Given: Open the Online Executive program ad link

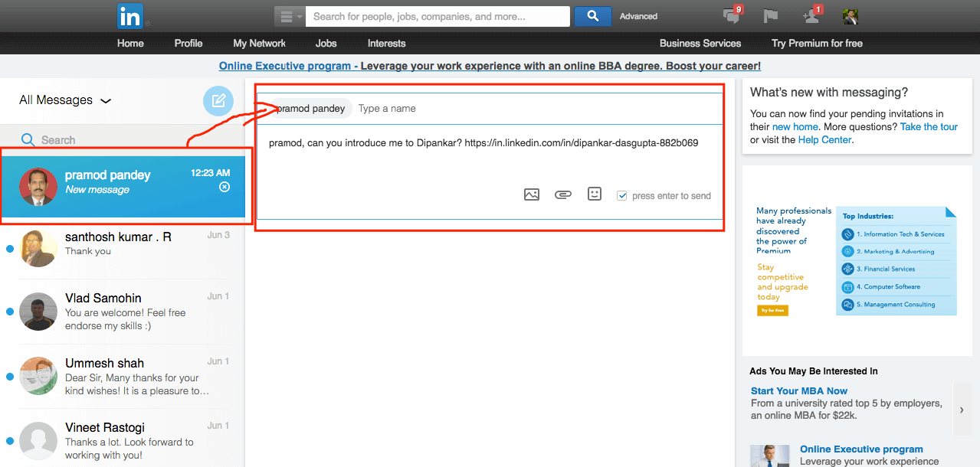Looking at the screenshot, I should 861,449.
